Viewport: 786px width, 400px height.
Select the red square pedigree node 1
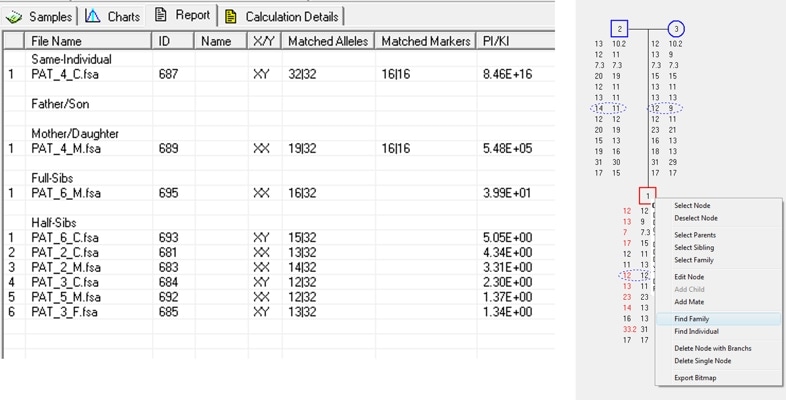(648, 195)
